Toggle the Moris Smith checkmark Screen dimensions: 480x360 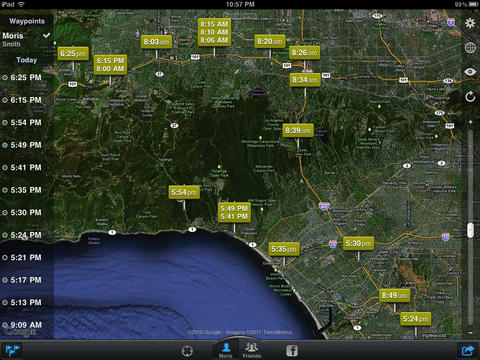tap(47, 35)
